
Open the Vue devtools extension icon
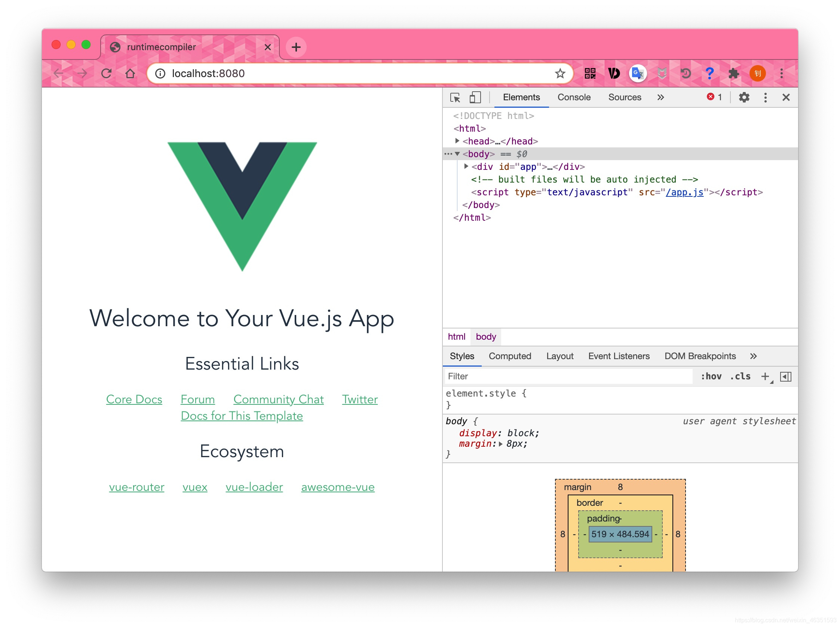click(613, 73)
